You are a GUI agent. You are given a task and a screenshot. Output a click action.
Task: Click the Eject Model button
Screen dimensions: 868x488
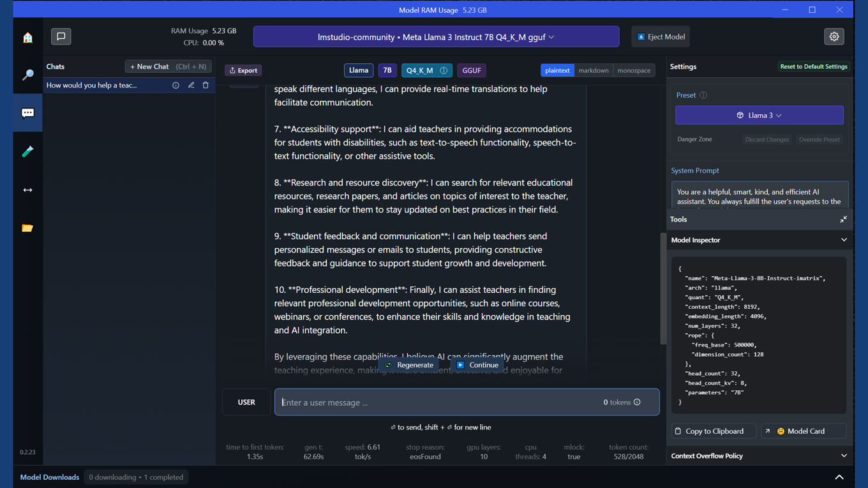tap(661, 37)
